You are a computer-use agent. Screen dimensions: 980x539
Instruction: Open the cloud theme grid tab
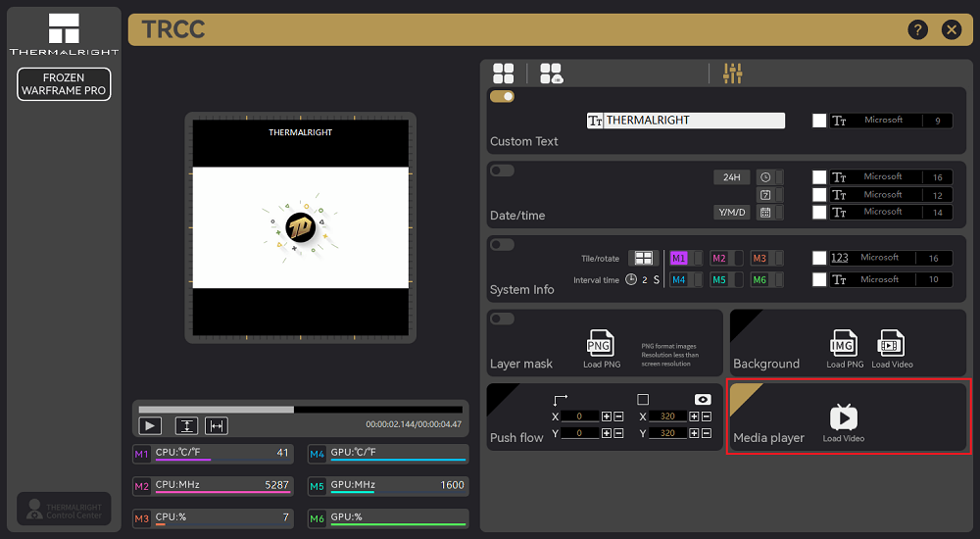(551, 73)
